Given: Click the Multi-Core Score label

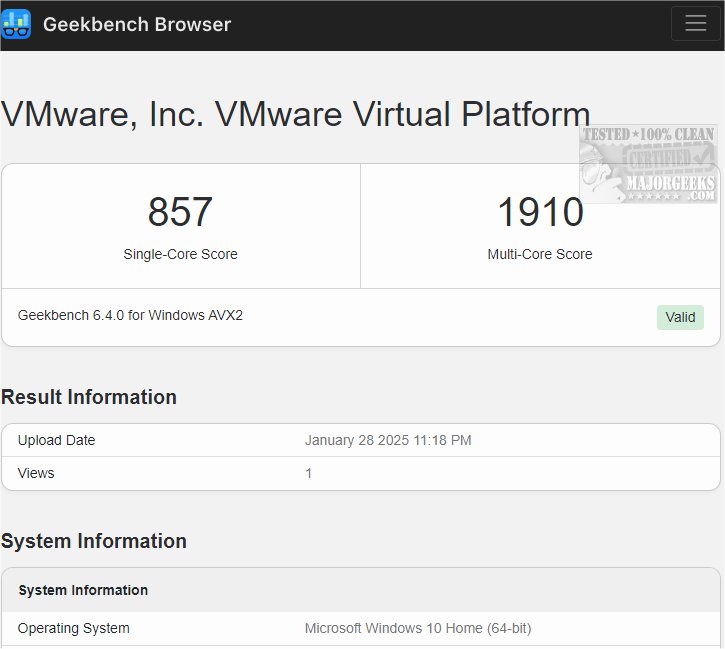Looking at the screenshot, I should coord(540,254).
